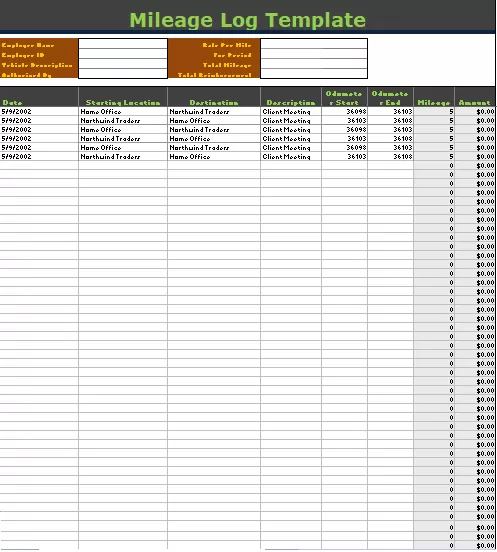Click the Vehicle Description input cell
497x552 pixels.
[123, 63]
